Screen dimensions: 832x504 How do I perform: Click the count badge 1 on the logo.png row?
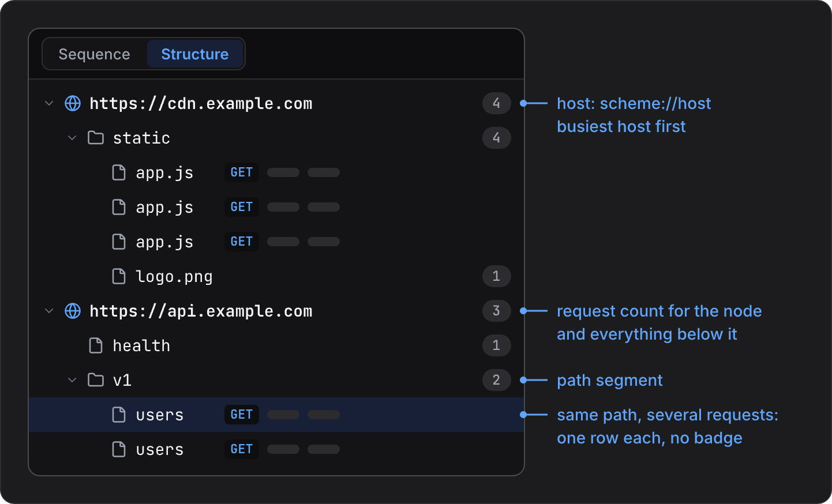(x=496, y=276)
